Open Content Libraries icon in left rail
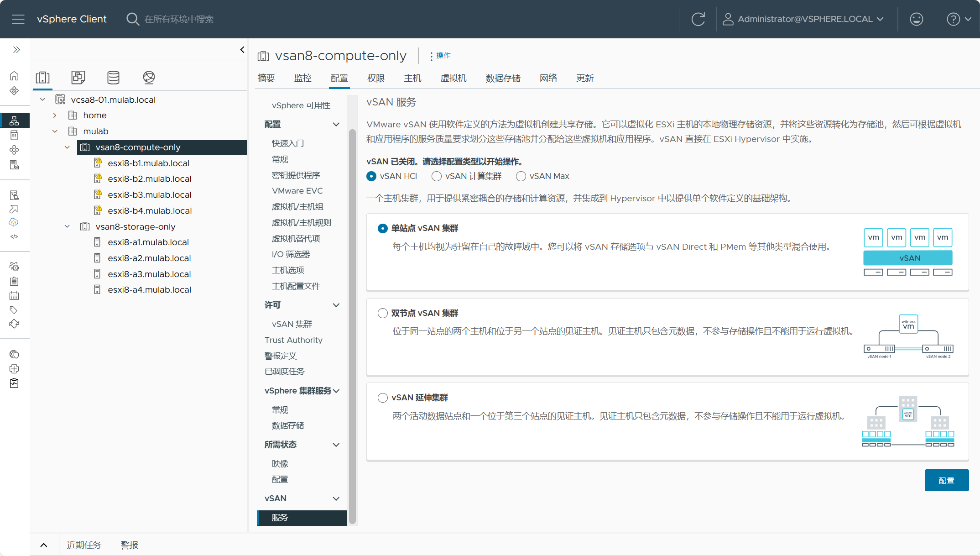The image size is (980, 556). (14, 135)
